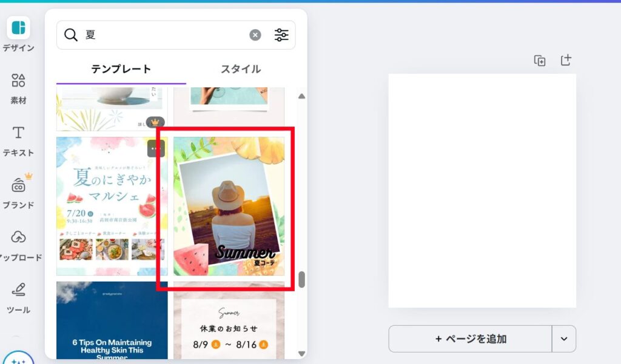Click the search magnifier icon
Image resolution: width=621 pixels, height=364 pixels.
pyautogui.click(x=71, y=35)
